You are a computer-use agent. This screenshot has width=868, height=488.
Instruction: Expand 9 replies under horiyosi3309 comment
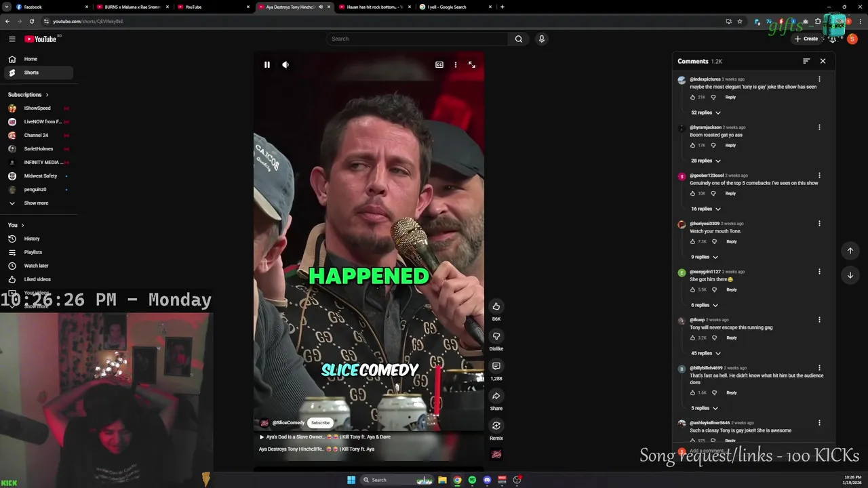(x=704, y=257)
